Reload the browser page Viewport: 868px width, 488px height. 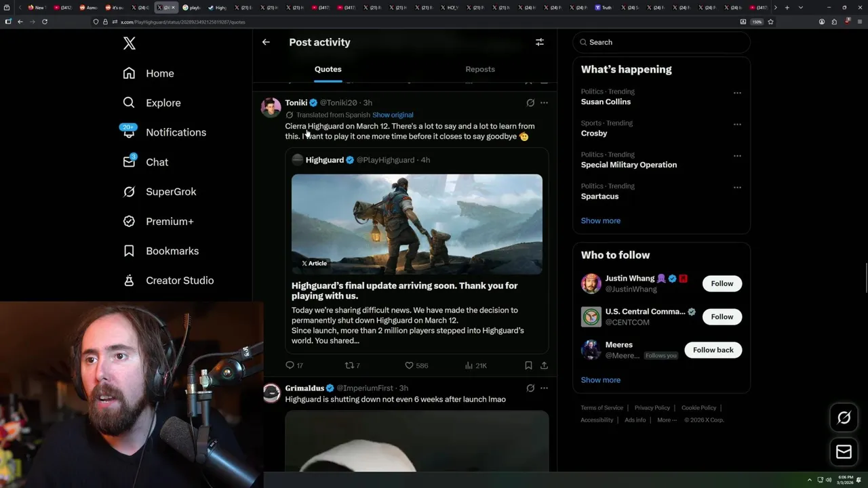point(45,22)
